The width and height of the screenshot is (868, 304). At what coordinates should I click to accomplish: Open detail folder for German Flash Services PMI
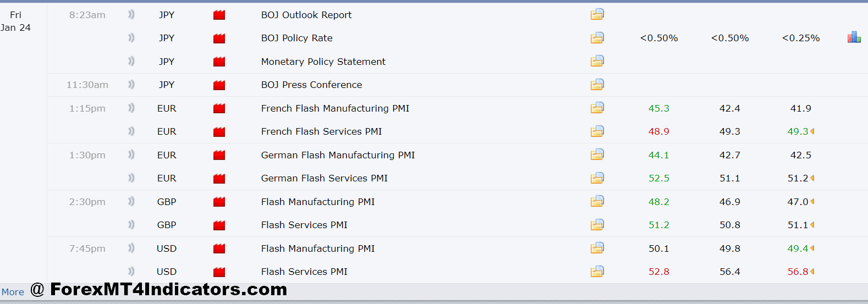(x=597, y=178)
